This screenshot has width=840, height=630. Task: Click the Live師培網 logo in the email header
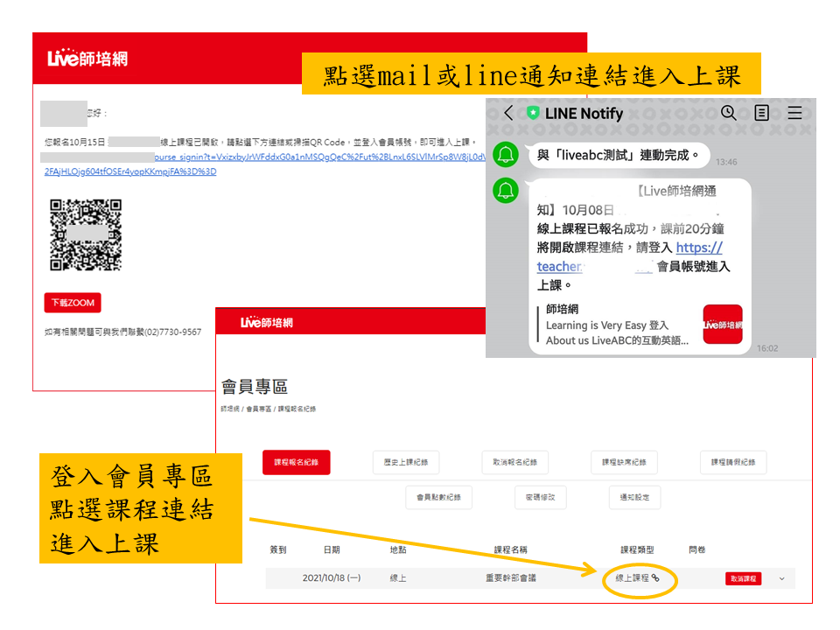click(x=87, y=59)
